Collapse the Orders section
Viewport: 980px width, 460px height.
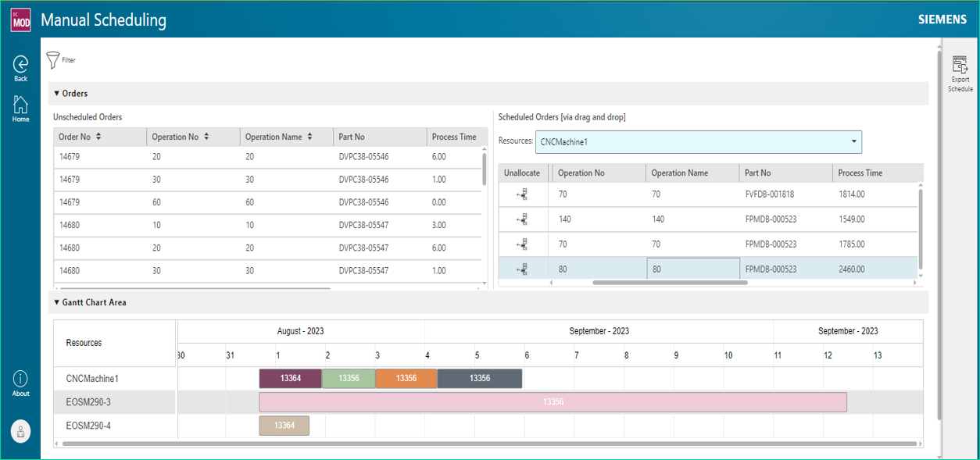tap(56, 94)
